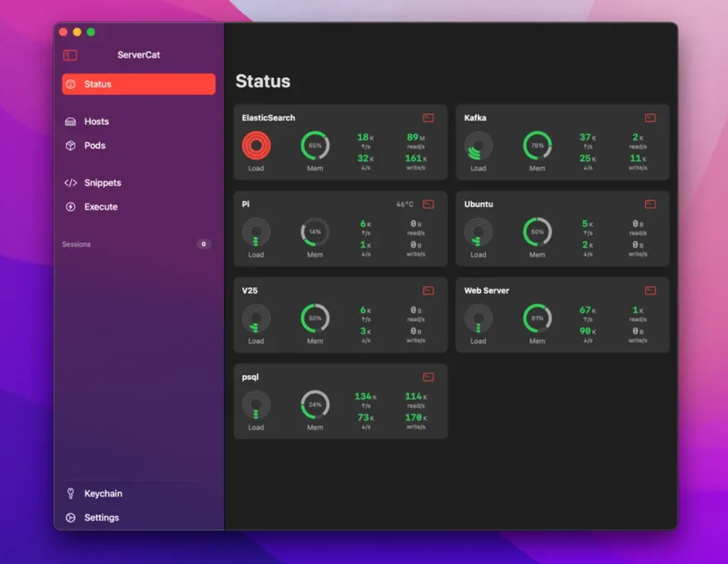Screen dimensions: 728x564
Task: Click Pi 14% memory ring
Action: point(315,232)
